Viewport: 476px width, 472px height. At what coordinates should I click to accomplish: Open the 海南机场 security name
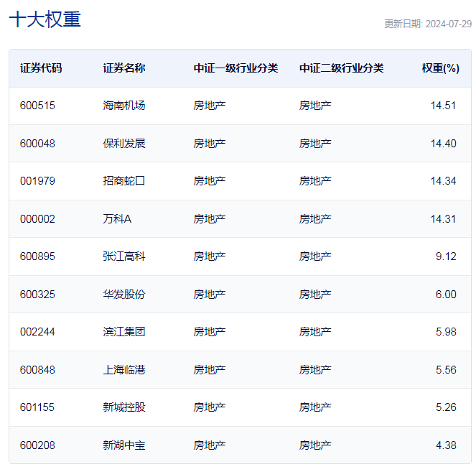point(124,106)
